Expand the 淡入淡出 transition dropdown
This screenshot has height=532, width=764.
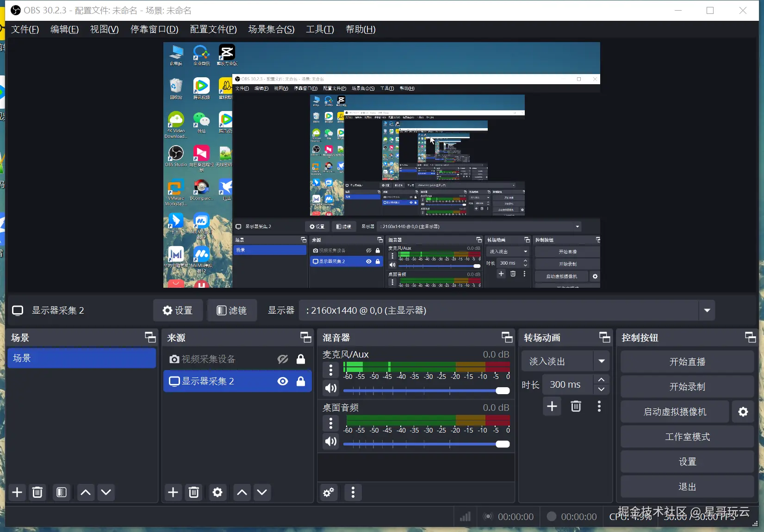602,361
